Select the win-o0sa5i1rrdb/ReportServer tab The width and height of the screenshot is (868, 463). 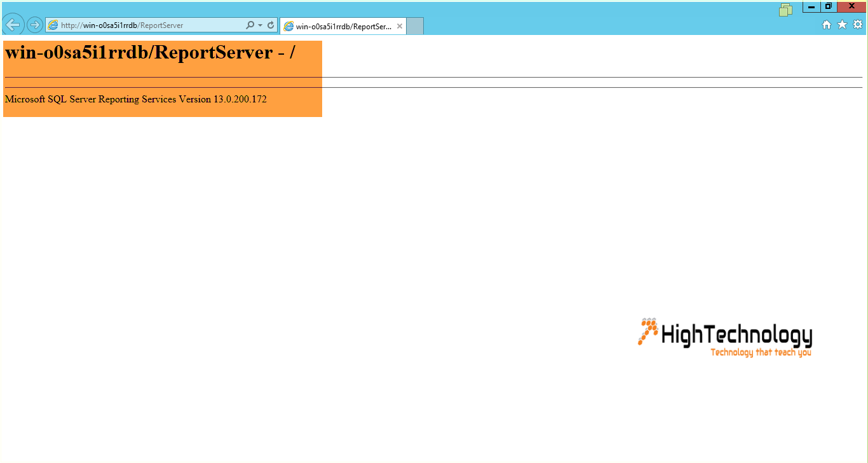(343, 26)
